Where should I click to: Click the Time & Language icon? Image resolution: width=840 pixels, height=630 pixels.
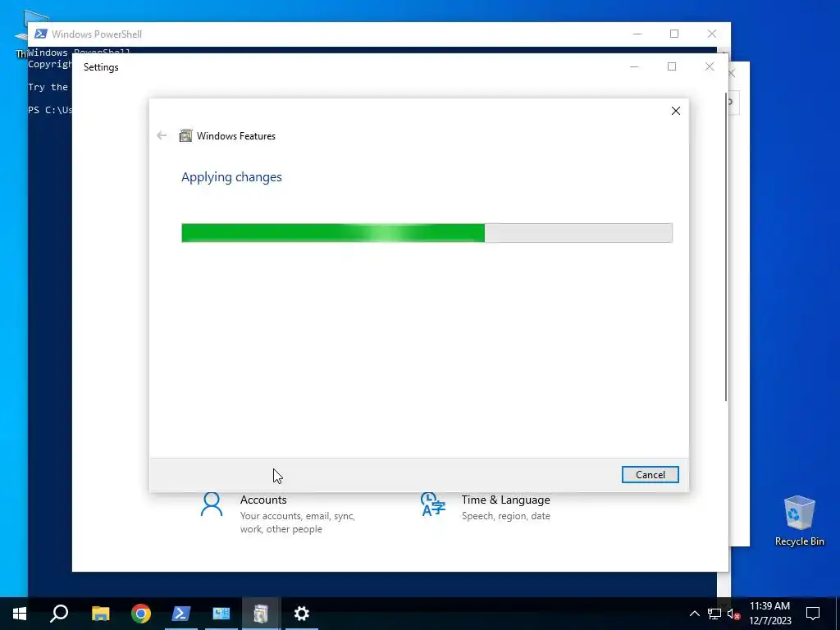433,504
